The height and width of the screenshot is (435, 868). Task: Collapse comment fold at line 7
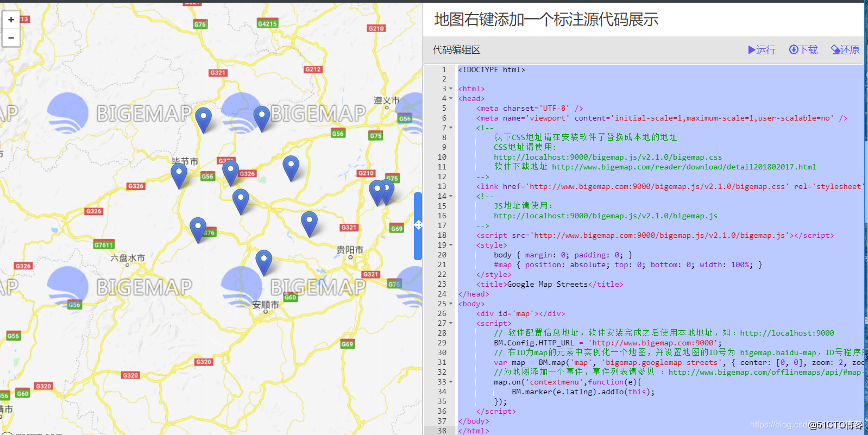[451, 128]
